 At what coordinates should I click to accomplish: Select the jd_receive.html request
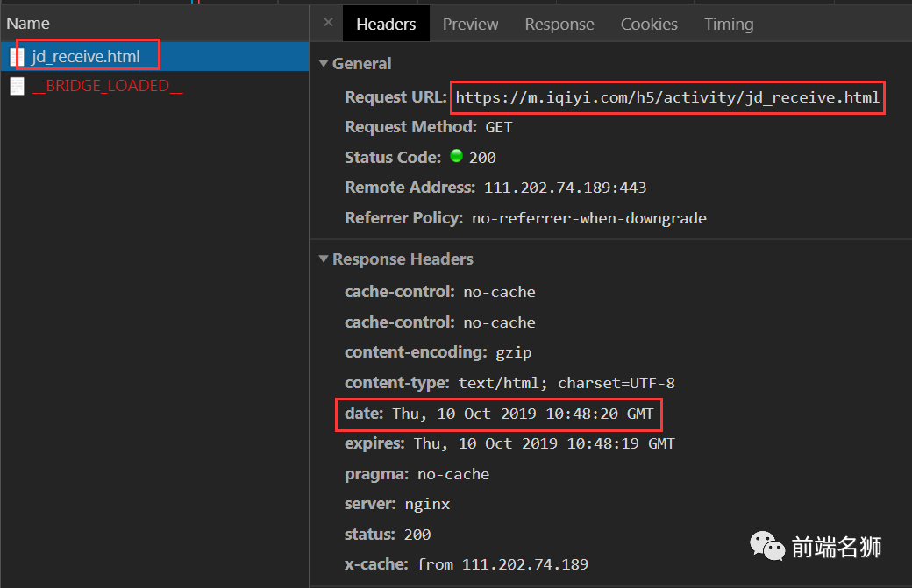[x=86, y=57]
